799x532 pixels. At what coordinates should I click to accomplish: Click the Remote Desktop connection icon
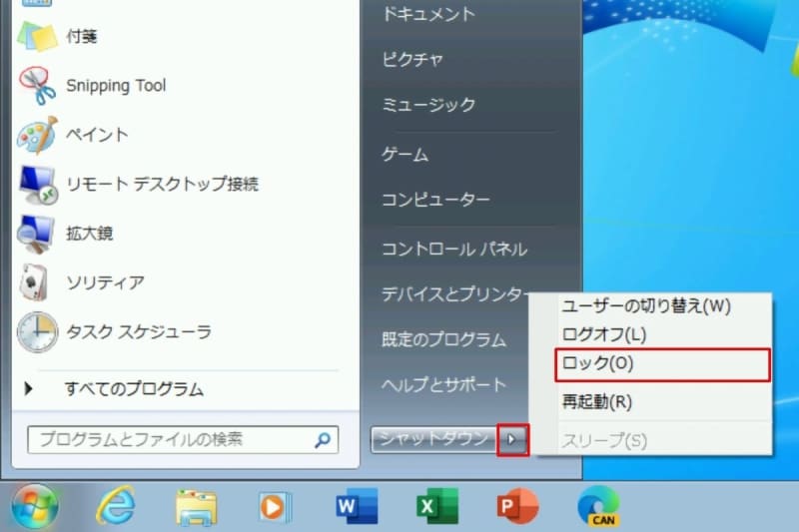[x=38, y=184]
